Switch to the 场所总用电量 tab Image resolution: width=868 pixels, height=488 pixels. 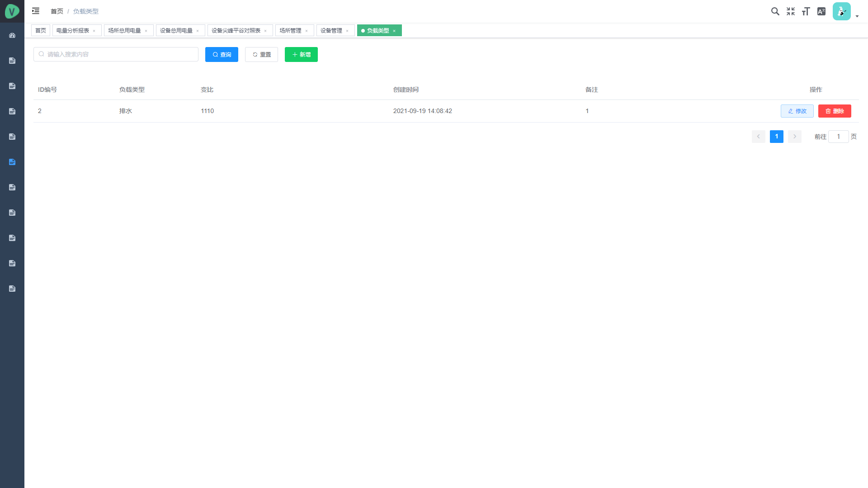[x=124, y=31]
